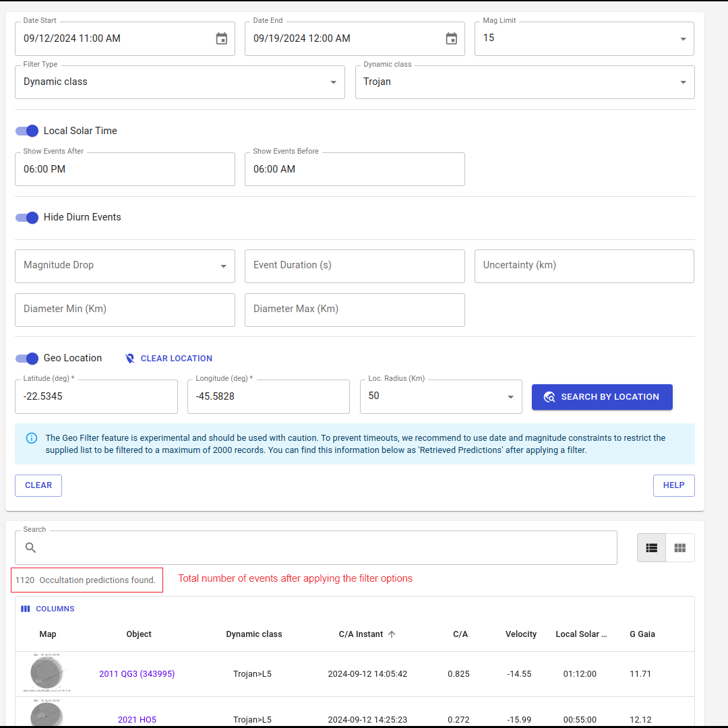Screen dimensions: 728x728
Task: Open the Date End calendar picker
Action: point(451,39)
